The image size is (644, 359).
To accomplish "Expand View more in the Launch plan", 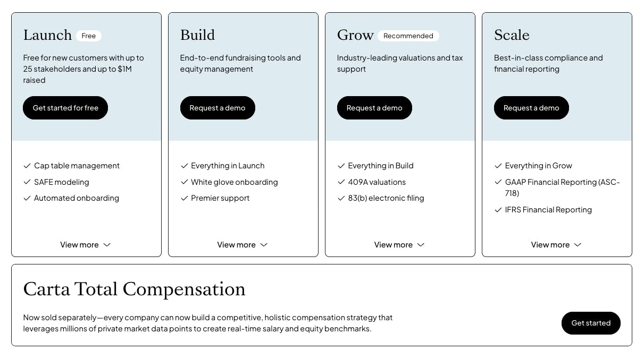I will [x=86, y=245].
